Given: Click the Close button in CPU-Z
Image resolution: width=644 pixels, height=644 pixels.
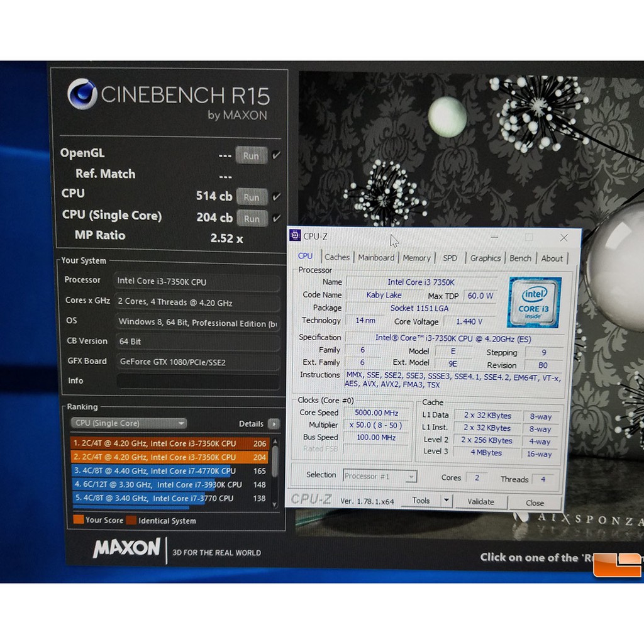Looking at the screenshot, I should point(535,502).
